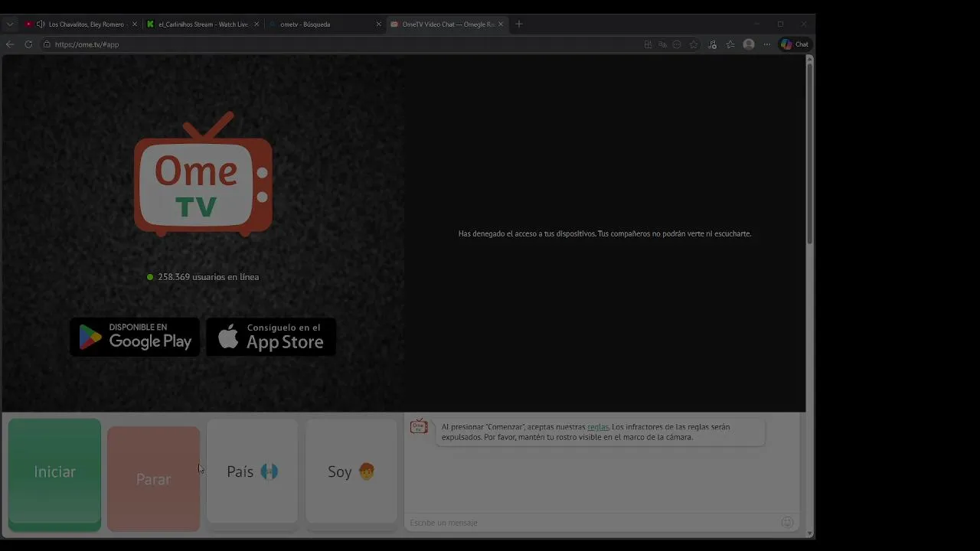
Task: Click the round icon left of favorites star
Action: pos(677,44)
